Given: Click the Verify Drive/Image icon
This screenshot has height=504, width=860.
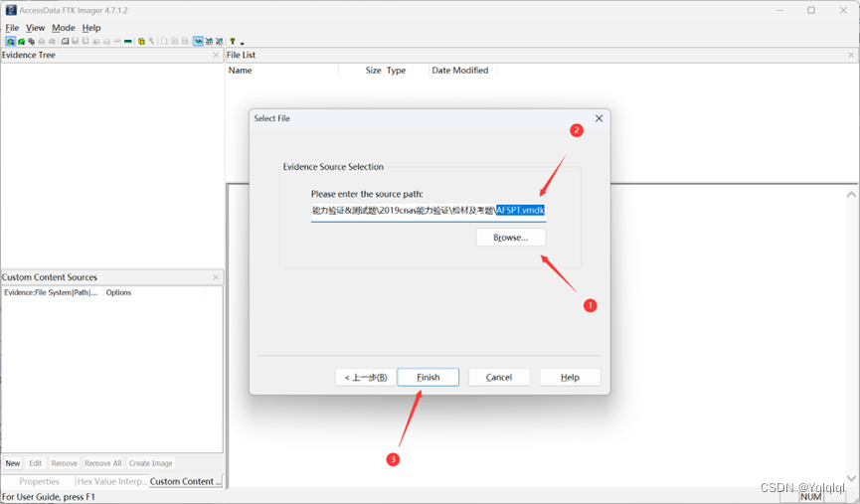Looking at the screenshot, I should (117, 41).
